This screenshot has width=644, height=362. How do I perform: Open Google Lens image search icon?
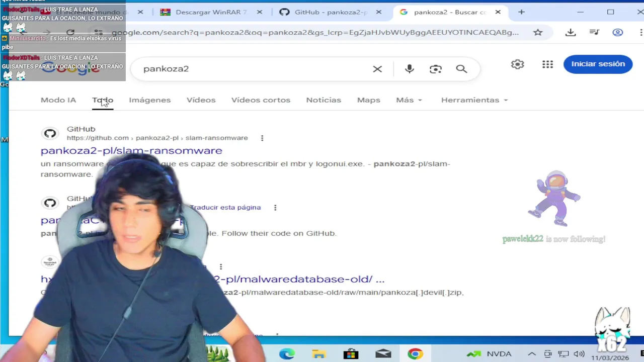tap(436, 69)
